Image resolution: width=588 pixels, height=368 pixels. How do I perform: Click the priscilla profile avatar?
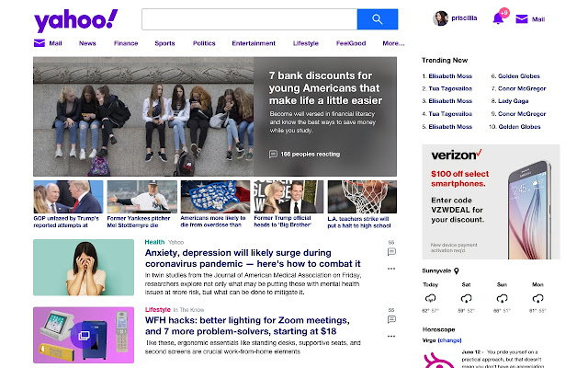click(440, 18)
